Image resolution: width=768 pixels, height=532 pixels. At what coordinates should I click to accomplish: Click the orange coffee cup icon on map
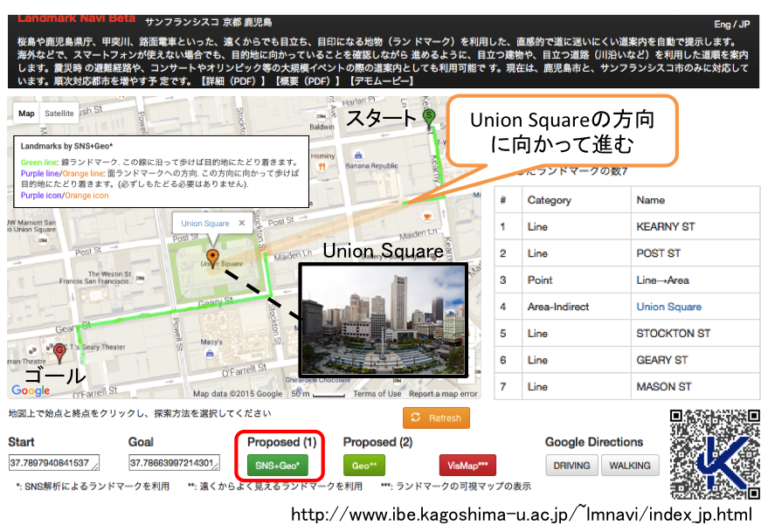pos(427,217)
